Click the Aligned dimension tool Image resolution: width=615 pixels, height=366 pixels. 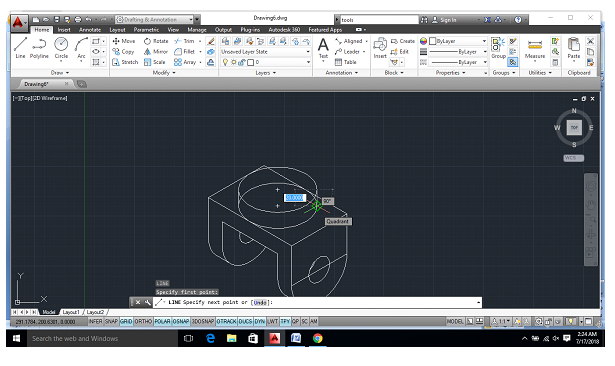coord(349,41)
